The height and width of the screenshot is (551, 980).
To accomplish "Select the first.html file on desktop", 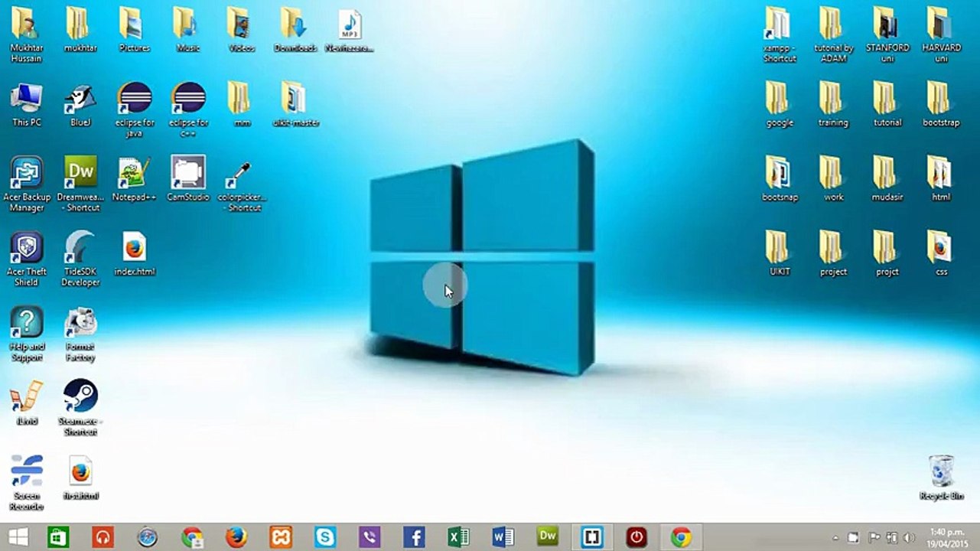I will tap(80, 477).
